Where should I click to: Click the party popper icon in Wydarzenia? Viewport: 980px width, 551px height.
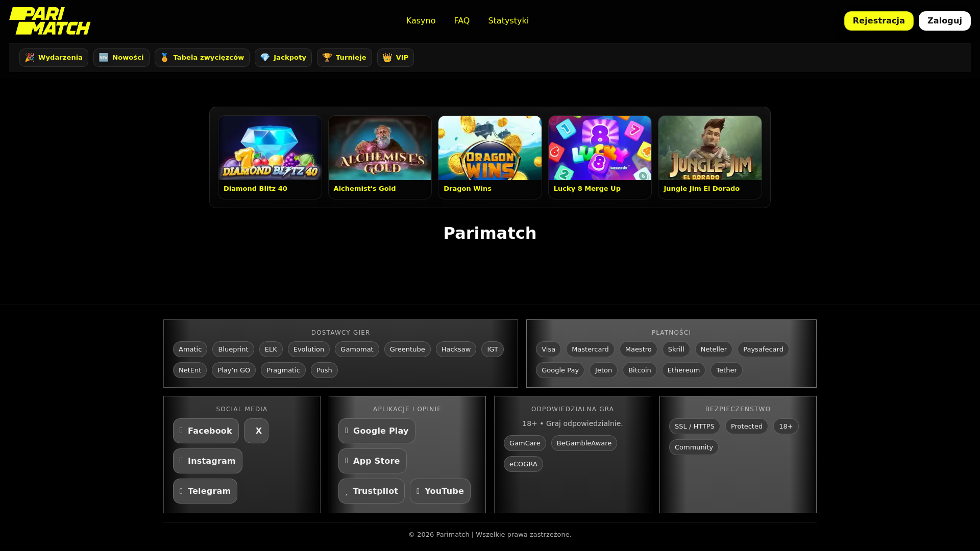coord(30,58)
